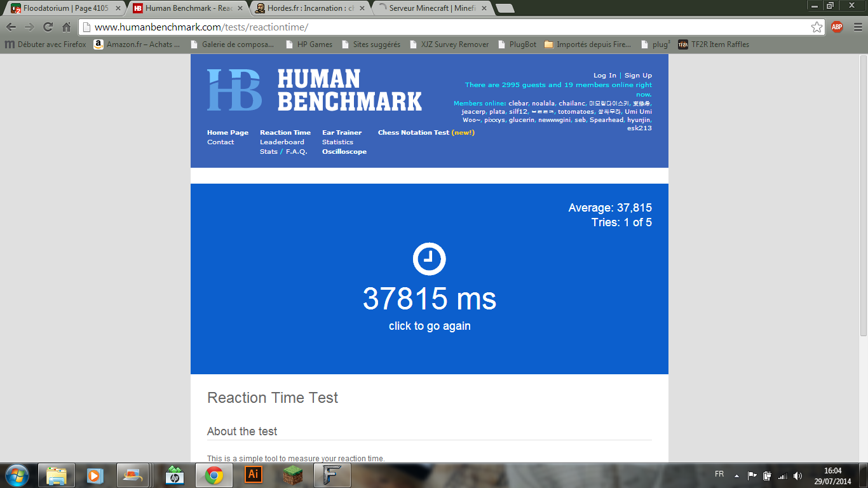Screen dimensions: 868x488
Task: Click the address bar URL field
Action: [x=445, y=27]
